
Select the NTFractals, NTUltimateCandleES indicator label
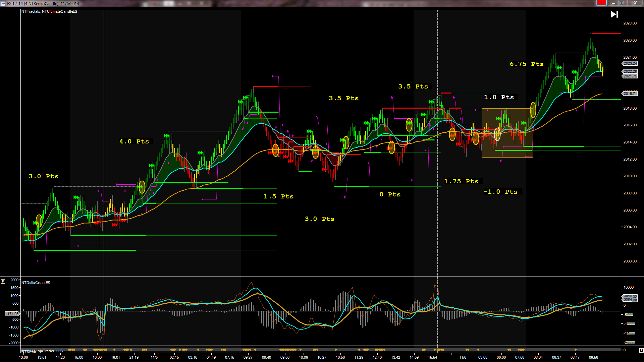pos(49,11)
